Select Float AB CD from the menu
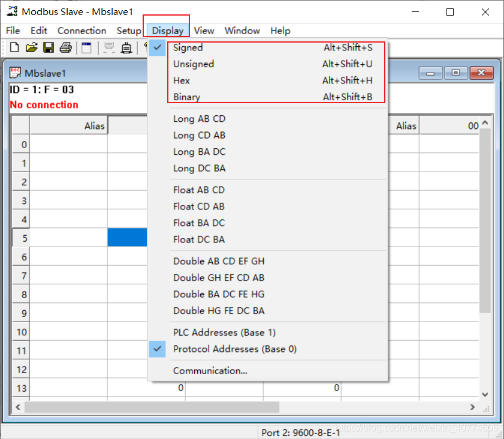The height and width of the screenshot is (439, 504). point(268,190)
